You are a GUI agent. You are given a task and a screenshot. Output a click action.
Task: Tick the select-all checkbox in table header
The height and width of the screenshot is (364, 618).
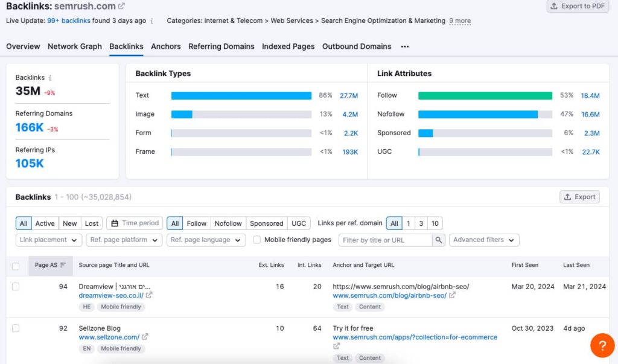[x=16, y=266]
